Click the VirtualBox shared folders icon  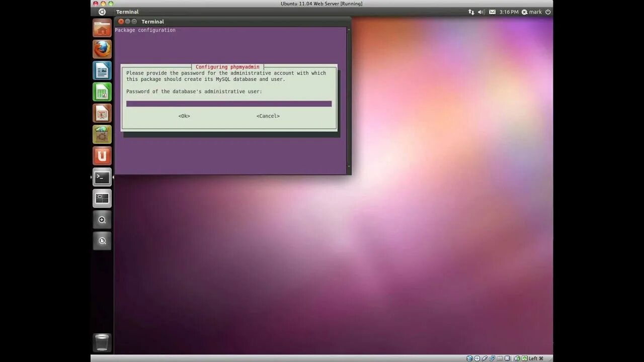point(500,358)
